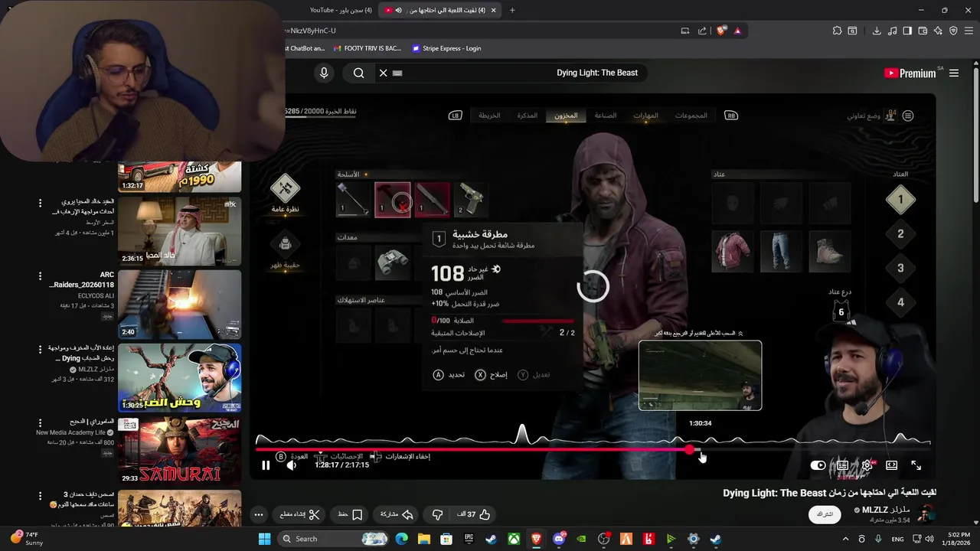
Task: Open options for إعادة الأب المحترف video
Action: tap(40, 349)
